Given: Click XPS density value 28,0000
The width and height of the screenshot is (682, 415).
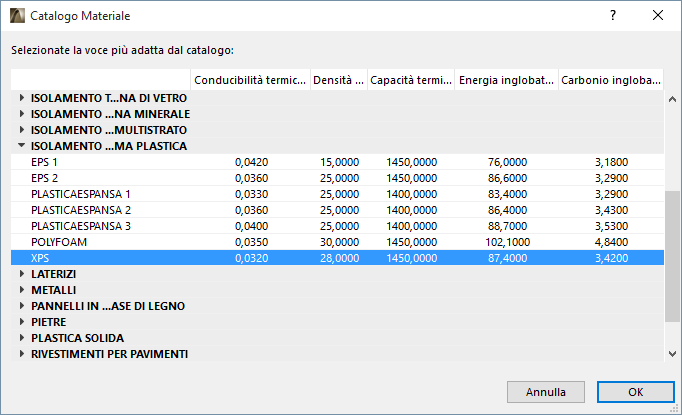Looking at the screenshot, I should [x=340, y=258].
